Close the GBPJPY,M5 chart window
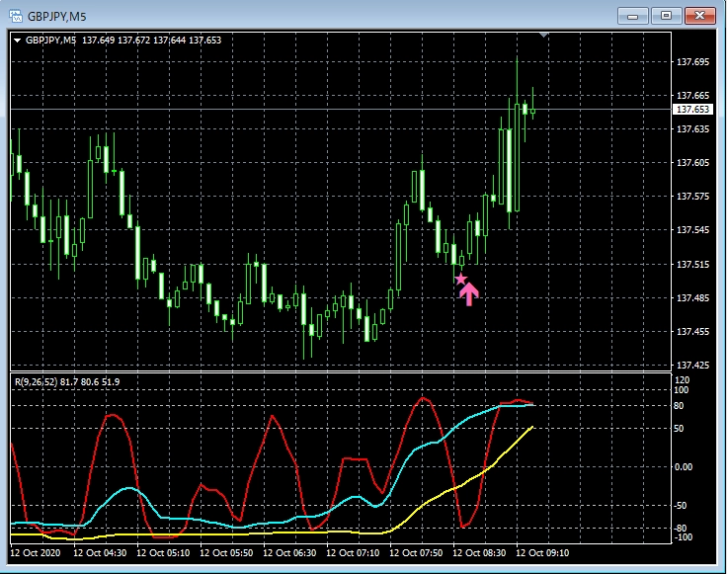Image resolution: width=728 pixels, height=574 pixels. [699, 15]
